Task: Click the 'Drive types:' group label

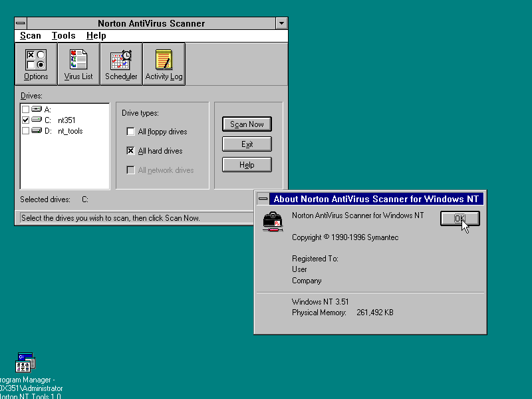Action: pyautogui.click(x=140, y=113)
